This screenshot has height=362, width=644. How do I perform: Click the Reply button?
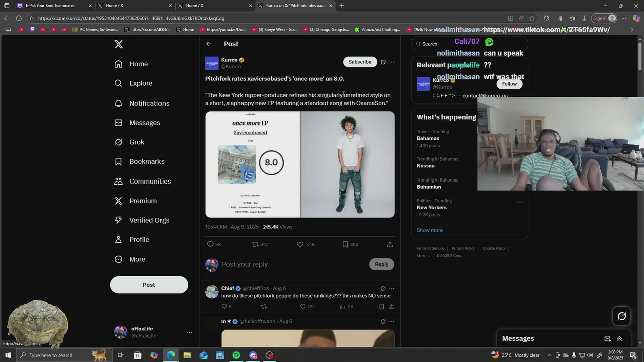[x=382, y=264]
